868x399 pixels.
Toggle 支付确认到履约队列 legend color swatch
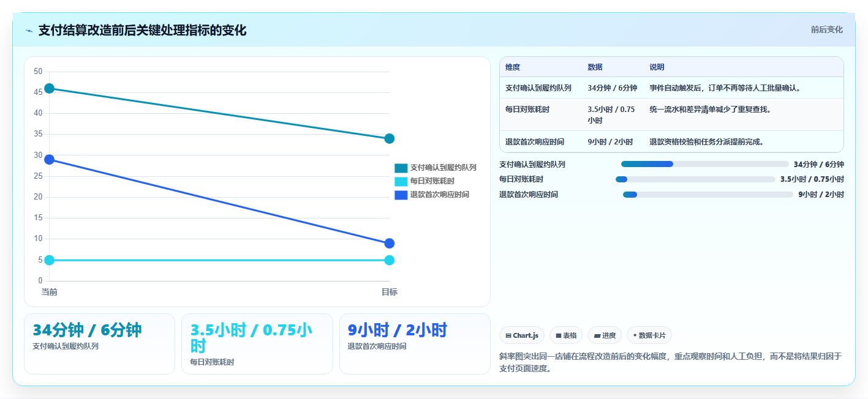(x=401, y=168)
